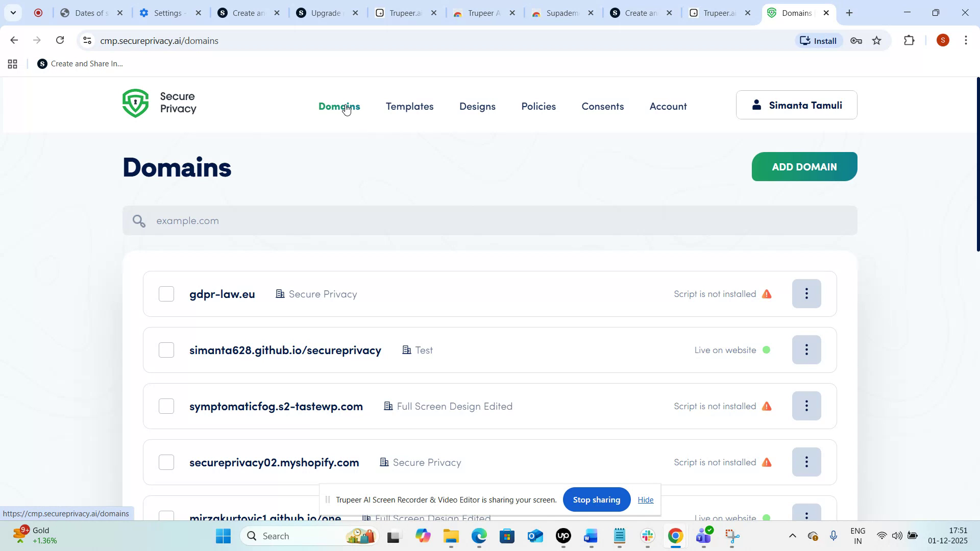Screen dimensions: 980x551
Task: Navigate to the Templates section
Action: pyautogui.click(x=410, y=106)
